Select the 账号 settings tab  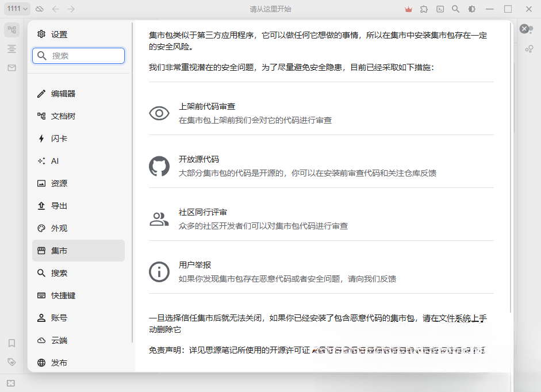pyautogui.click(x=78, y=318)
